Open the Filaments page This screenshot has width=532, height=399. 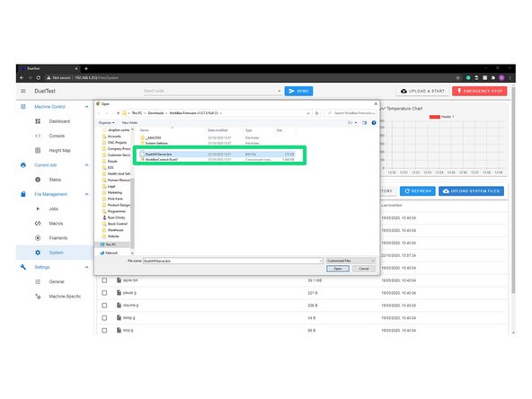click(x=58, y=238)
